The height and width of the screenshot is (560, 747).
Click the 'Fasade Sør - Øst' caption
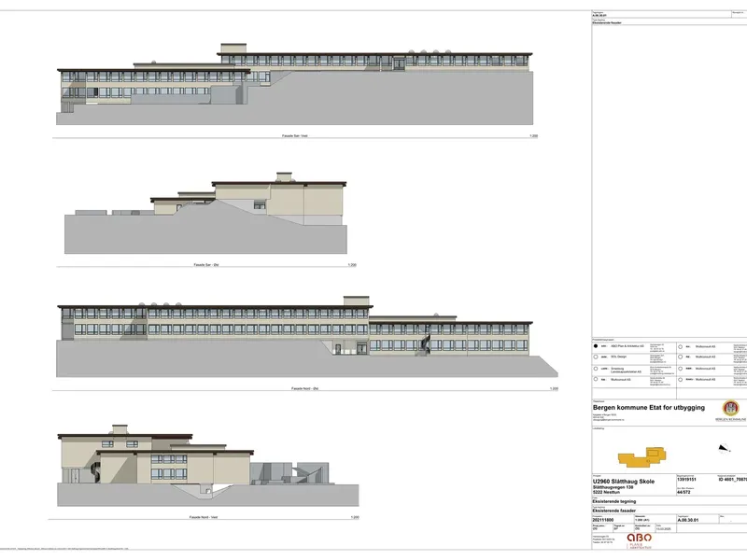pyautogui.click(x=205, y=265)
